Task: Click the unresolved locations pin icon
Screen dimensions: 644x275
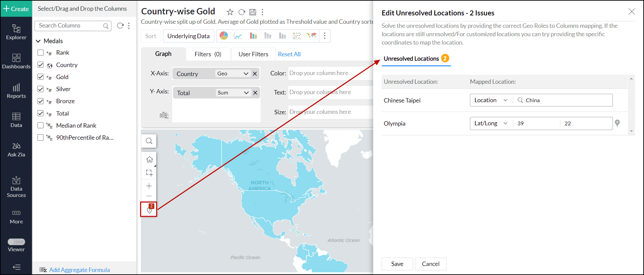Action: [x=149, y=210]
